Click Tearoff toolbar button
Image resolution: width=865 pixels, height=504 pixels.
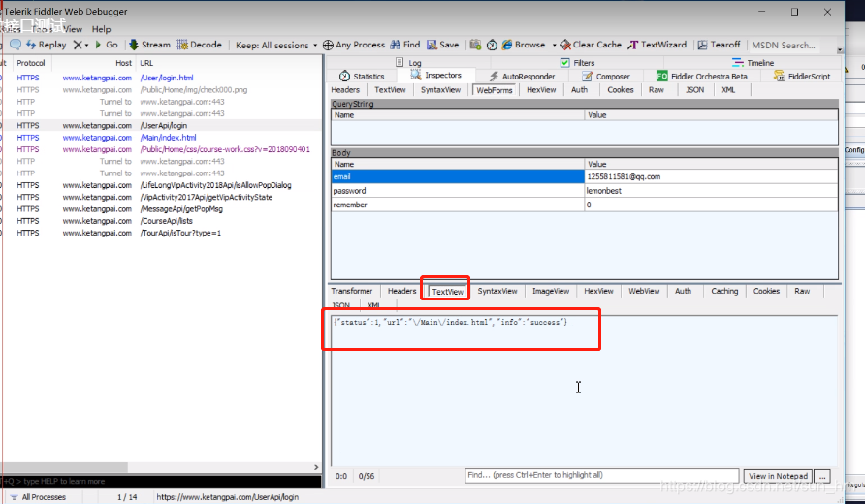pyautogui.click(x=719, y=45)
